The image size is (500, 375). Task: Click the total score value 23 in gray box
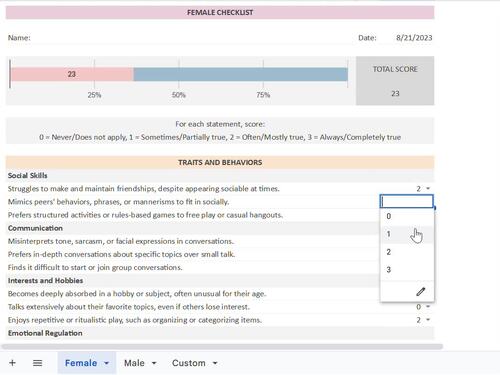(x=395, y=93)
